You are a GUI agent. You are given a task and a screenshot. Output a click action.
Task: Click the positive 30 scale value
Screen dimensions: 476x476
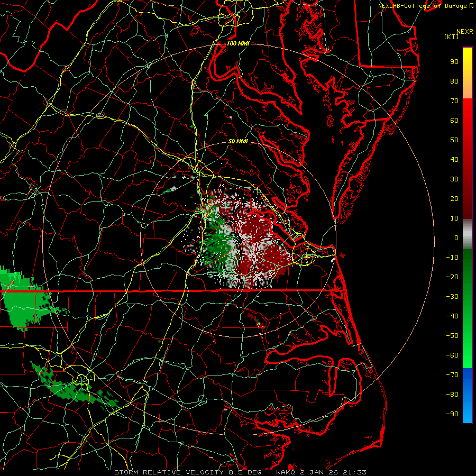click(x=454, y=179)
